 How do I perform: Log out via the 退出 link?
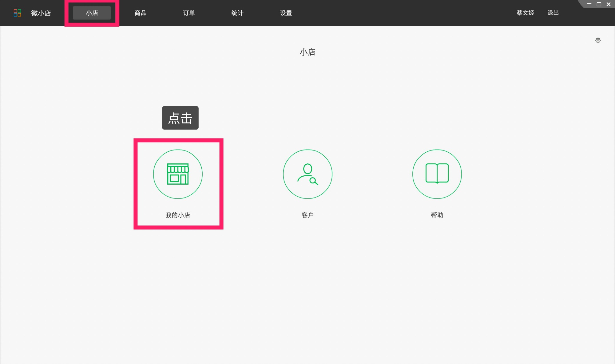(x=553, y=13)
